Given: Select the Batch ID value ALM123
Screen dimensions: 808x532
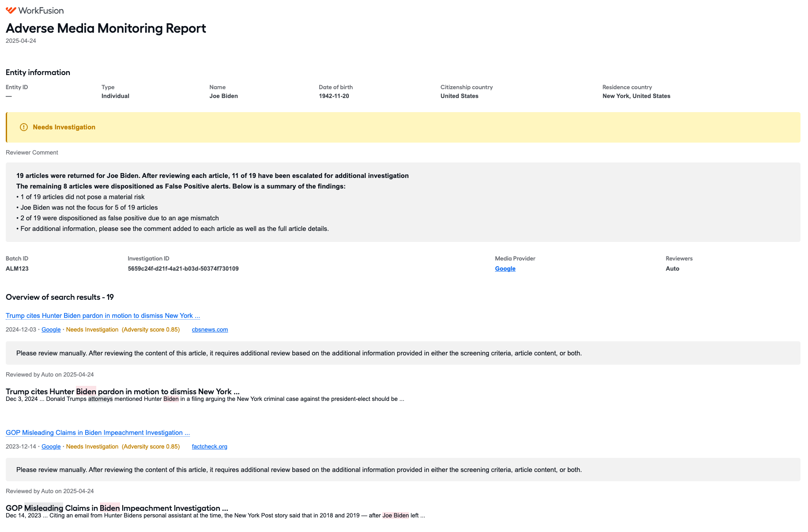Looking at the screenshot, I should point(17,269).
